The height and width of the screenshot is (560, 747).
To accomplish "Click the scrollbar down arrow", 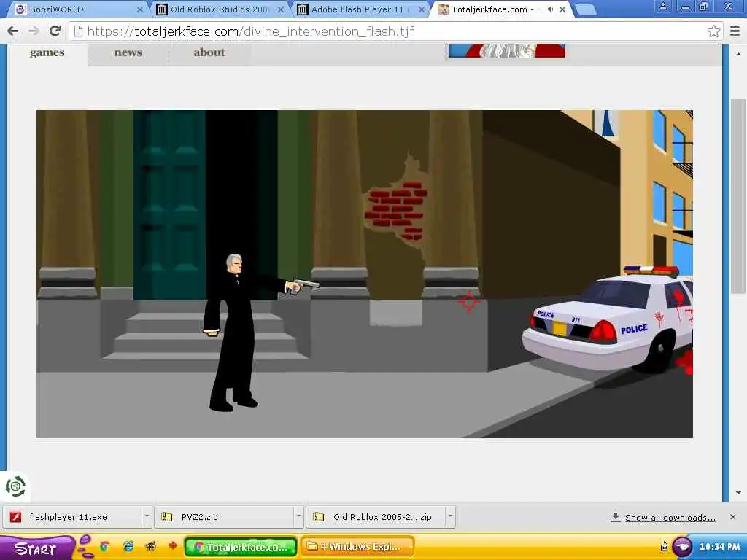I will [738, 494].
